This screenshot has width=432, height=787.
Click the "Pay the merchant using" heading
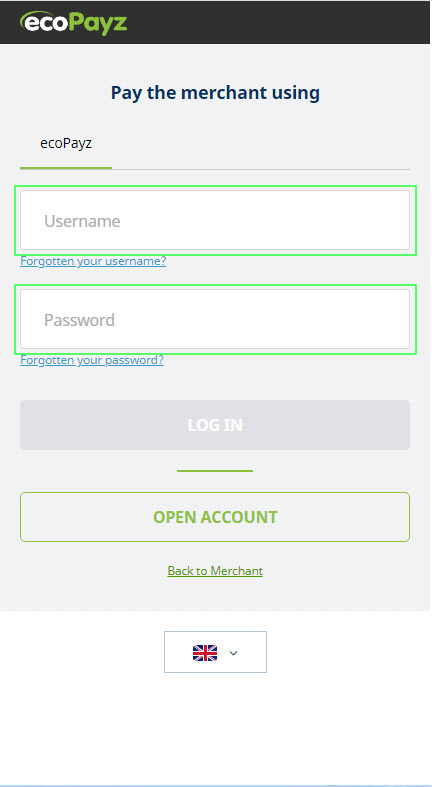[215, 93]
